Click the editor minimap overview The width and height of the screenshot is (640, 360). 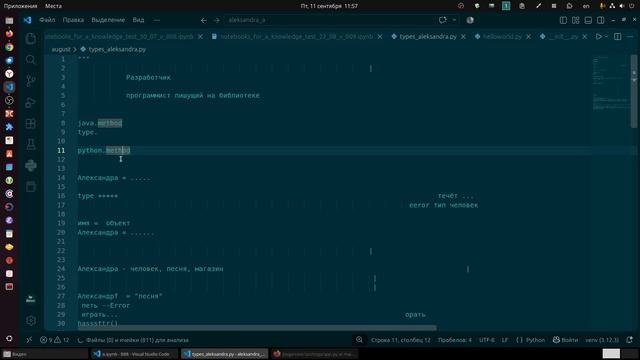pyautogui.click(x=610, y=84)
